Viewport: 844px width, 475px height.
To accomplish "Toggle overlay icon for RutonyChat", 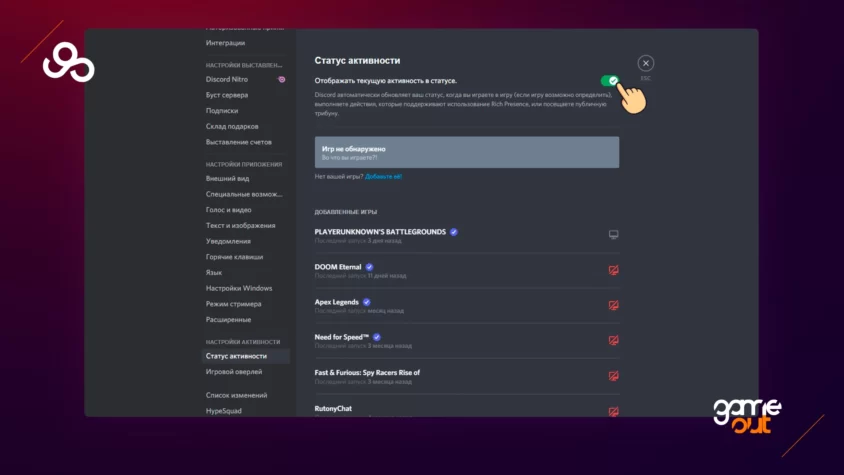I will tap(613, 411).
